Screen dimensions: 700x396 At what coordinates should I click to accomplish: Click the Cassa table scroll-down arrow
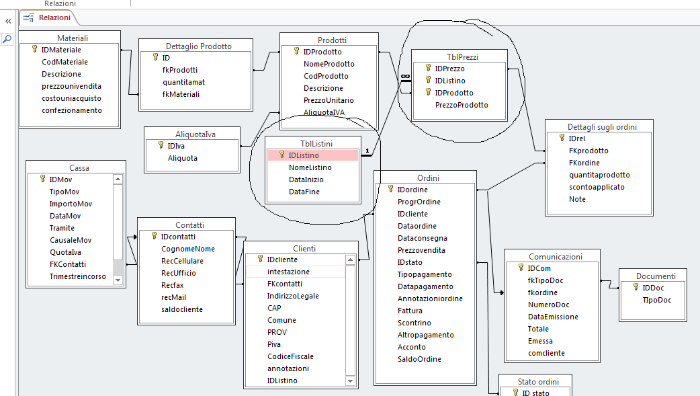pyautogui.click(x=118, y=280)
